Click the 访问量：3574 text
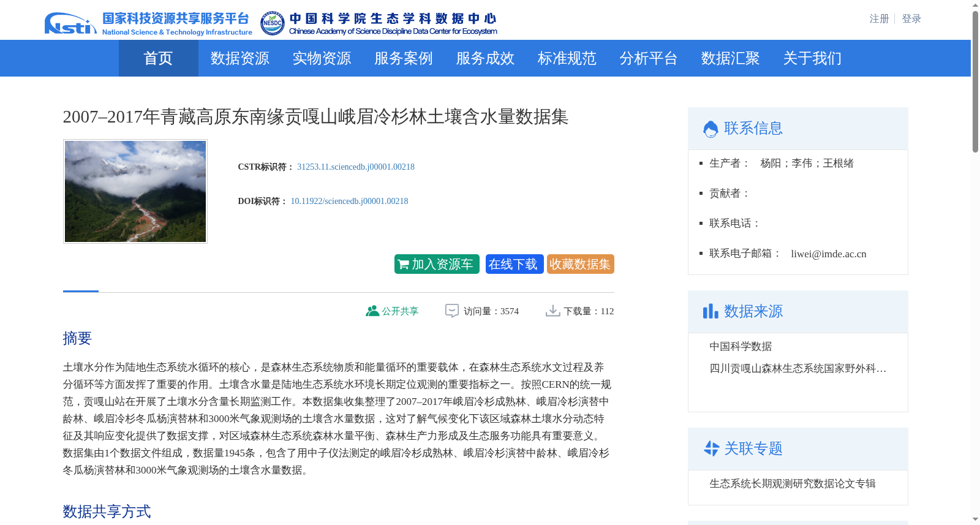 tap(491, 311)
